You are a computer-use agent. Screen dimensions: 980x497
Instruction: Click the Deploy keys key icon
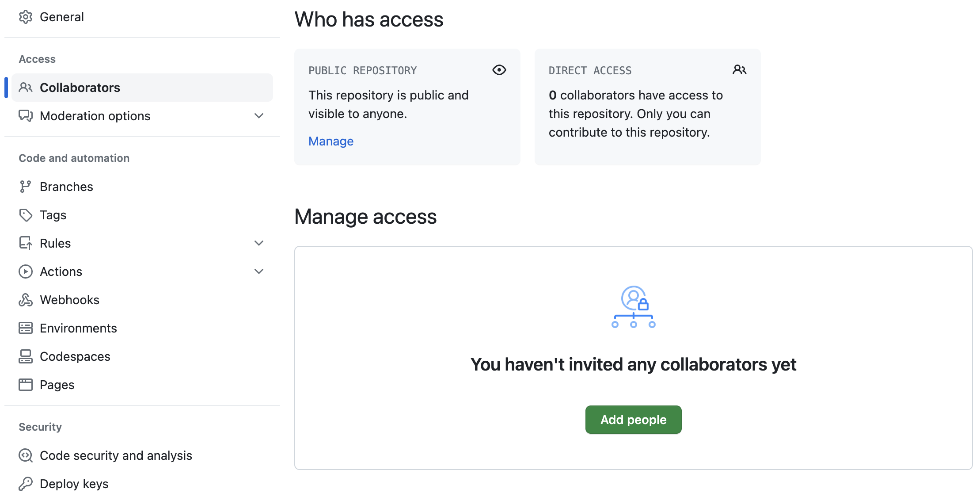(x=26, y=484)
